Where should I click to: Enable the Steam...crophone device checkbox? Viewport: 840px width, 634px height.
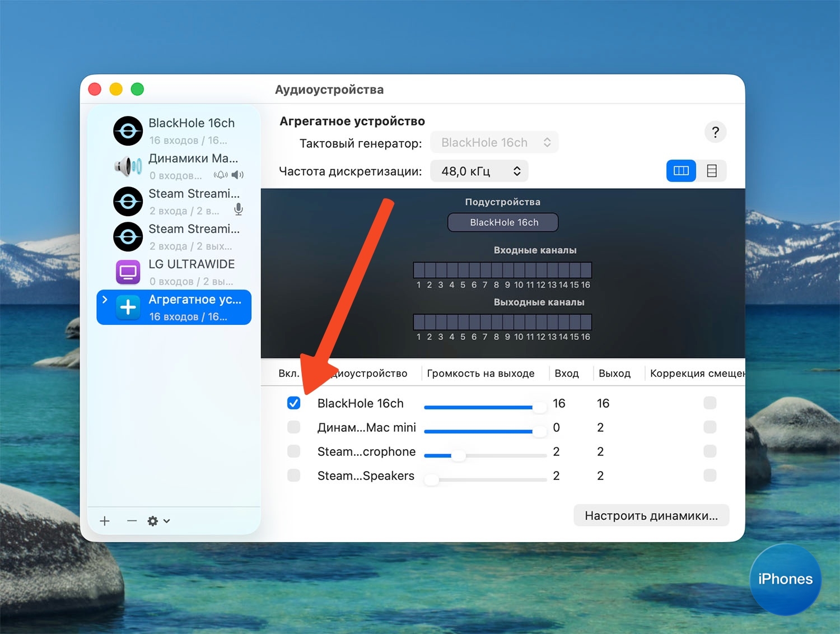pyautogui.click(x=293, y=451)
